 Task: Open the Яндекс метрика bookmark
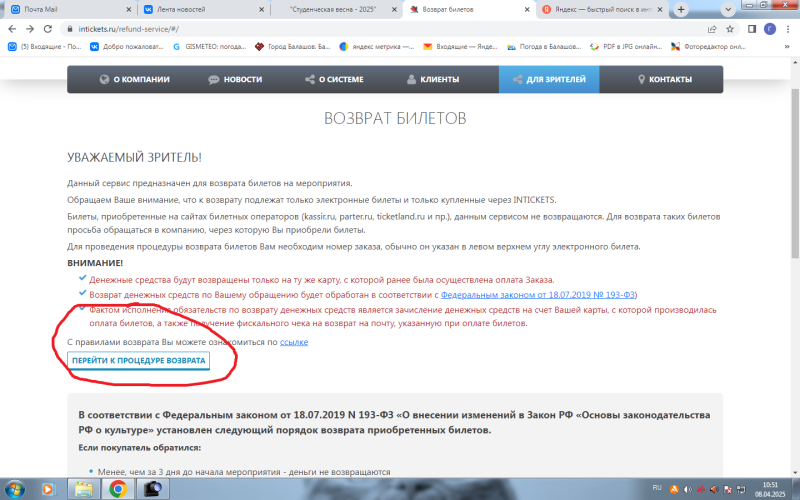(x=377, y=46)
